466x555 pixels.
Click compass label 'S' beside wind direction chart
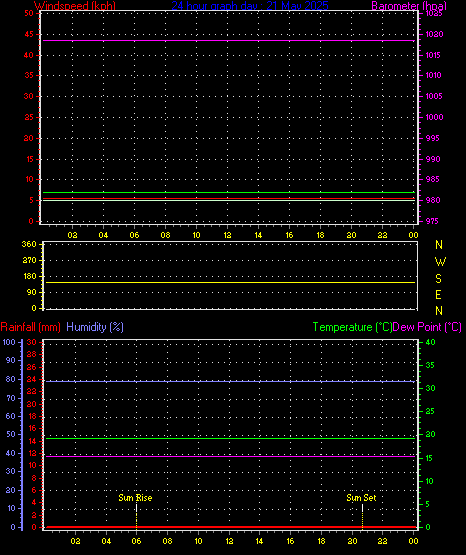[x=438, y=279]
